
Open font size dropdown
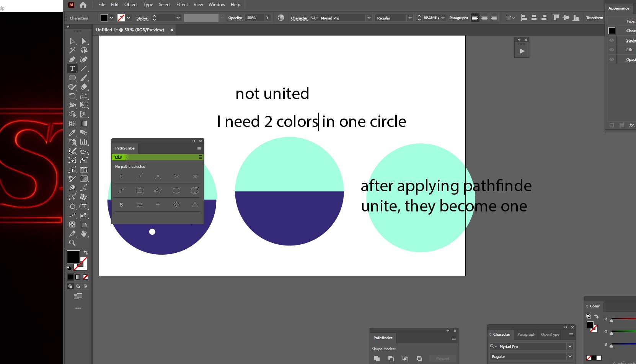(443, 18)
